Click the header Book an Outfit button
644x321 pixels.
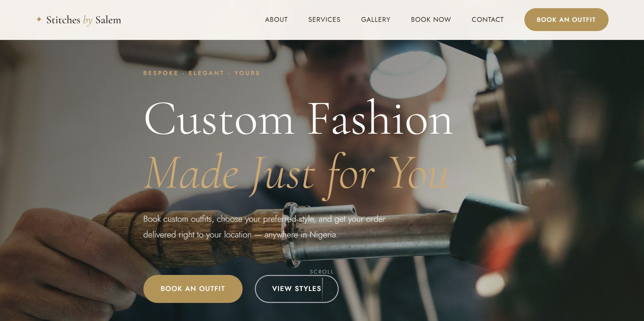pyautogui.click(x=566, y=20)
